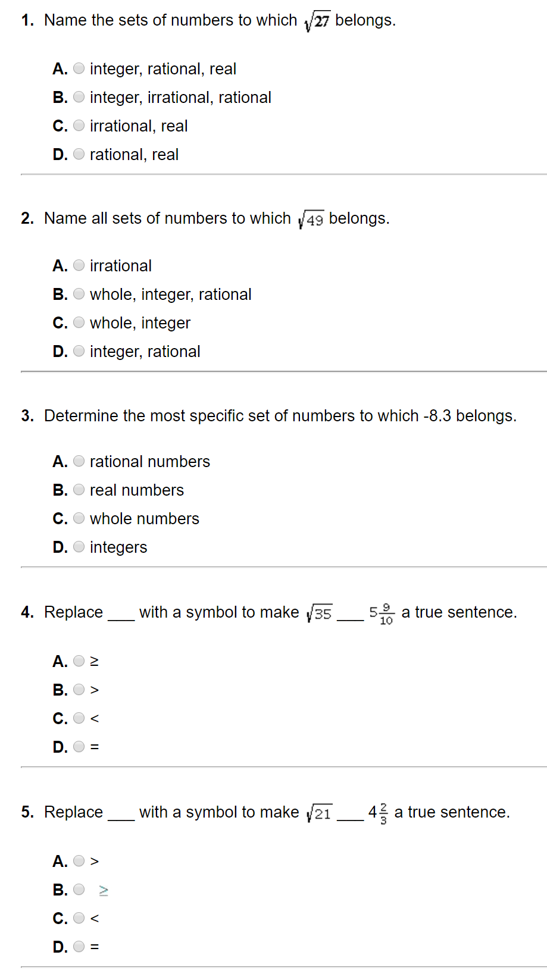
Task: Pick 'irrational, real' for question 1
Action: [79, 126]
